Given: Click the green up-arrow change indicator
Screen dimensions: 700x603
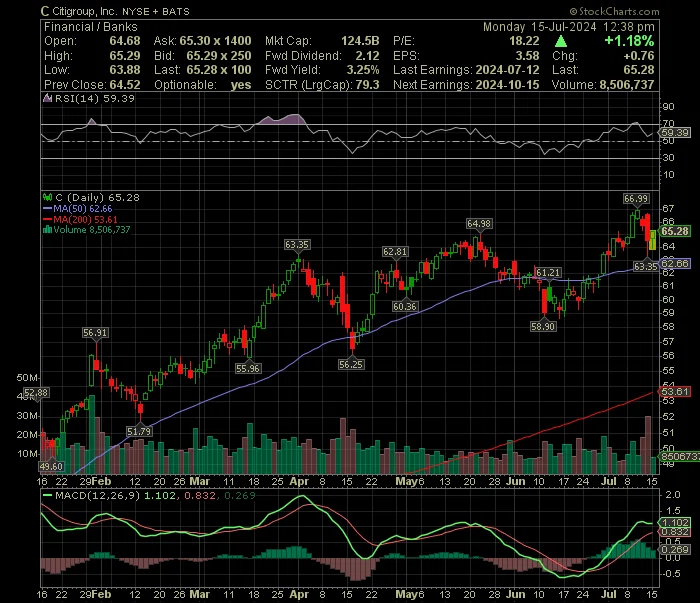Looking at the screenshot, I should pos(561,41).
